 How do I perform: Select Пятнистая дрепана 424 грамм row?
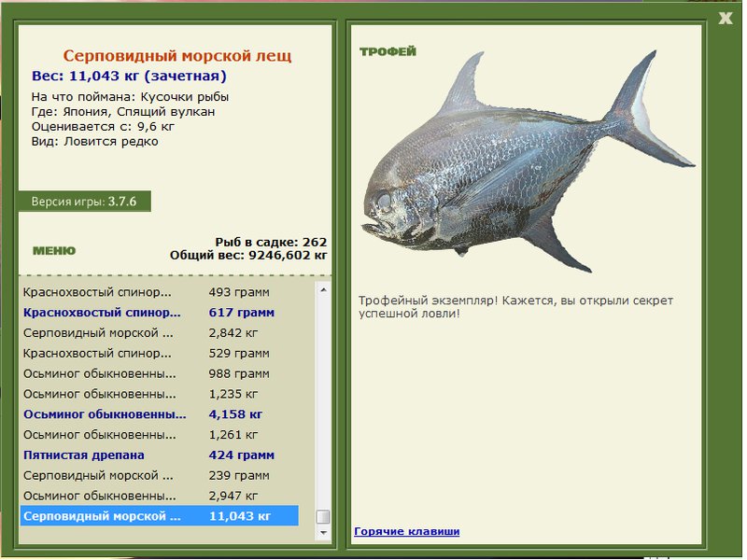(x=160, y=455)
